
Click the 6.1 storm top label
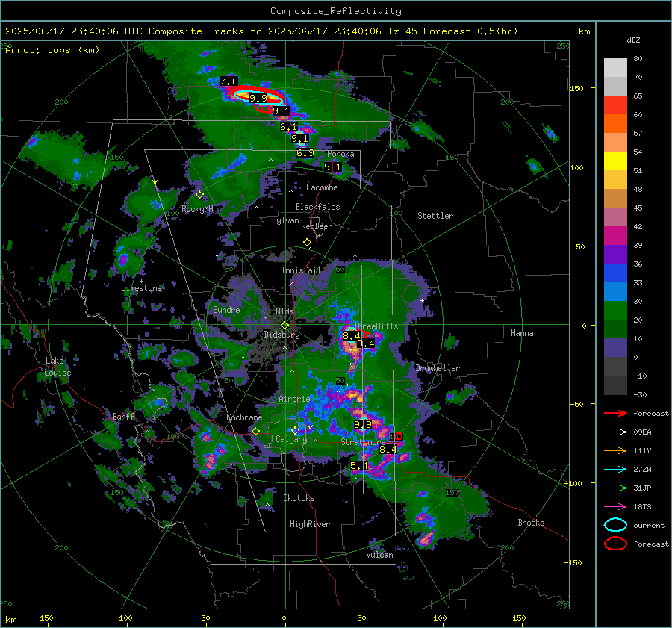coord(288,127)
